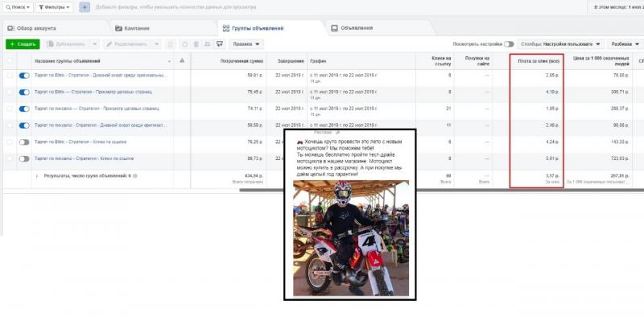Click the green Создать button
The image size is (644, 317).
[x=23, y=44]
